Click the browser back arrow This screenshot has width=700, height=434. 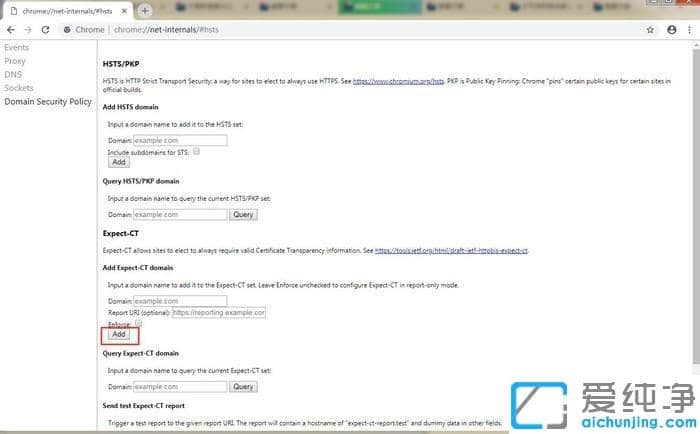point(10,30)
